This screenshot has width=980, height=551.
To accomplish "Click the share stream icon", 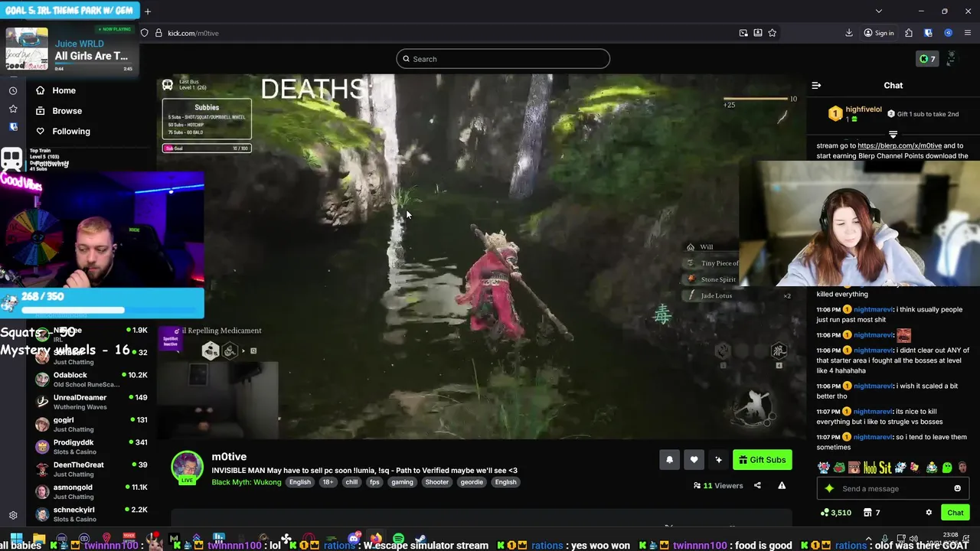I will click(x=757, y=485).
